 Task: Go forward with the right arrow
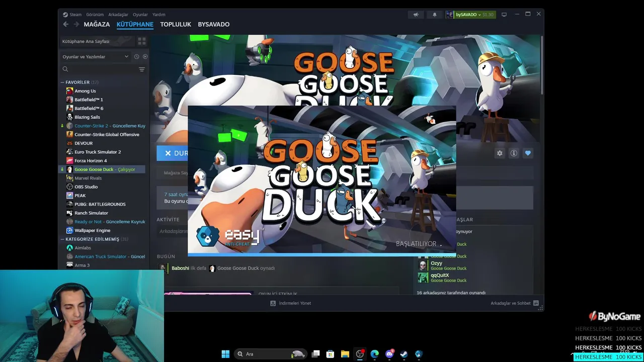click(76, 24)
